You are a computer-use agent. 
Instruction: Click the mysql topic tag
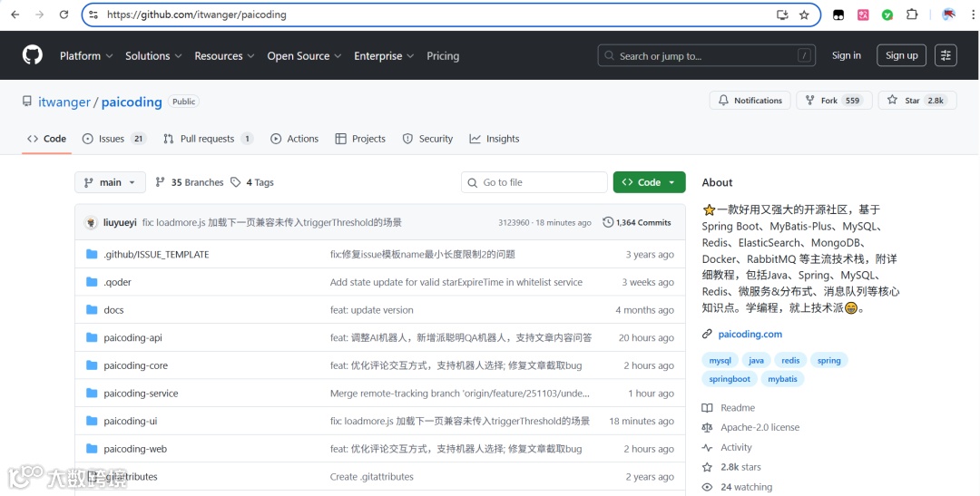coord(720,361)
